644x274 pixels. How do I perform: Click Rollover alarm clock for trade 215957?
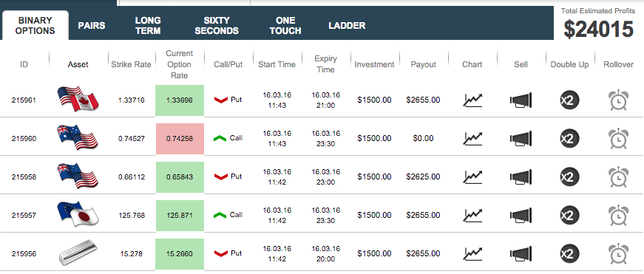[618, 216]
